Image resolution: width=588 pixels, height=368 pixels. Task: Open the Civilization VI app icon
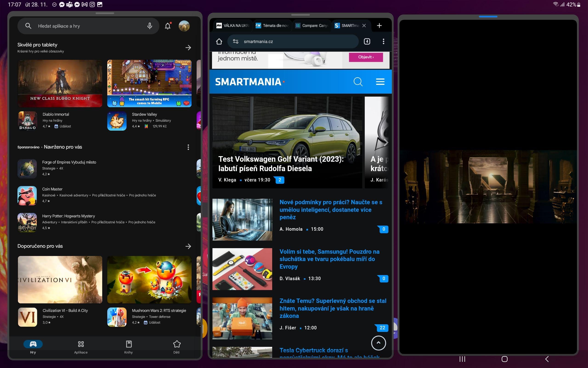pos(28,317)
